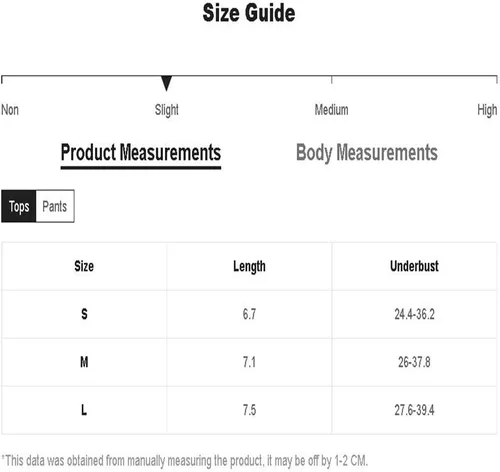This screenshot has height=472, width=500.
Task: Select the M size row
Action: click(x=249, y=362)
